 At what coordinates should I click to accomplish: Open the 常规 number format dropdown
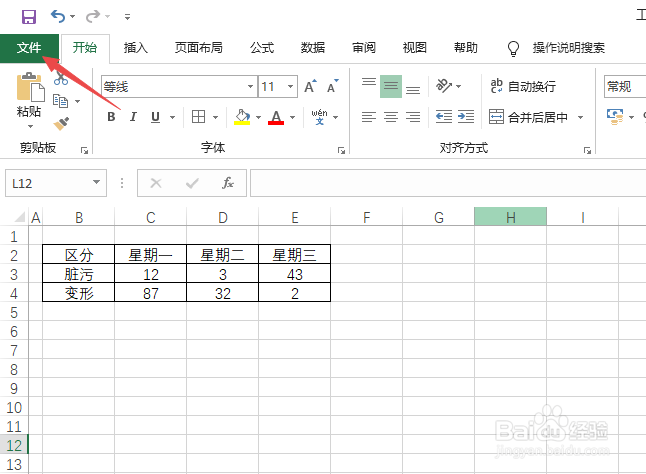click(625, 86)
